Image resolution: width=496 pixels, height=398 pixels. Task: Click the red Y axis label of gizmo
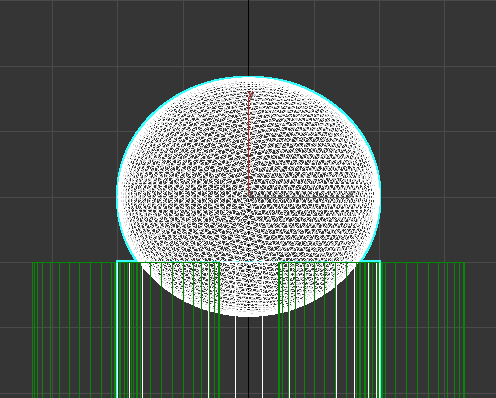point(250,95)
